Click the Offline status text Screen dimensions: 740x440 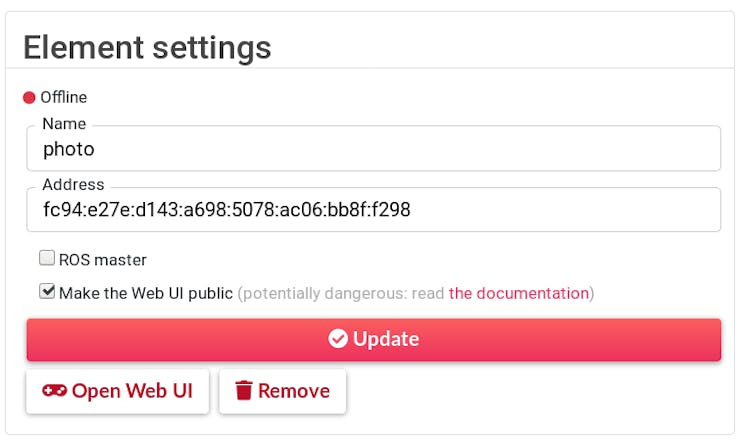click(64, 97)
